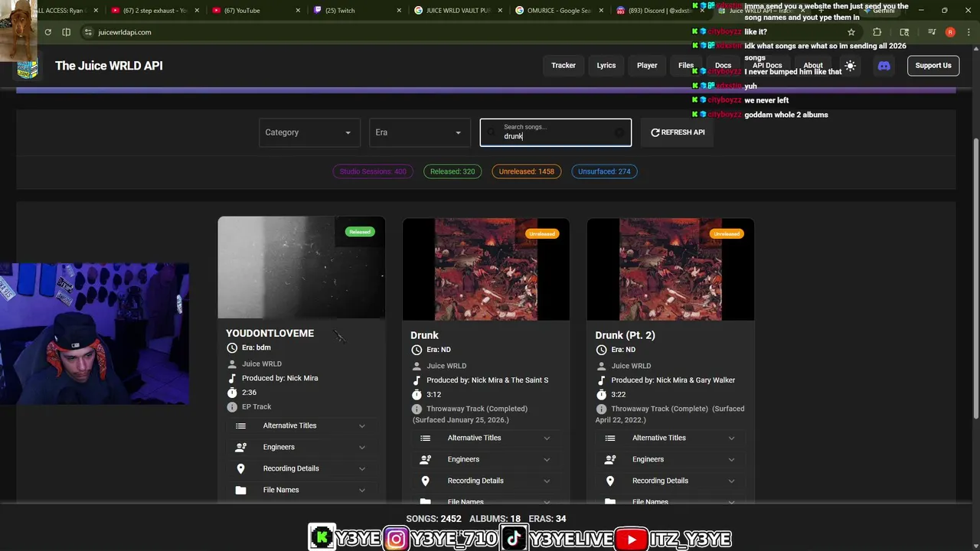Image resolution: width=980 pixels, height=551 pixels.
Task: Click the clock era icon on YOUDONTLOVEME card
Action: pos(232,348)
